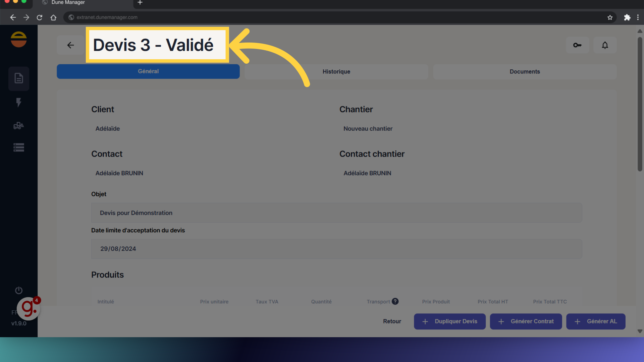
Task: Select the truck icon in the sidebar
Action: point(19,125)
